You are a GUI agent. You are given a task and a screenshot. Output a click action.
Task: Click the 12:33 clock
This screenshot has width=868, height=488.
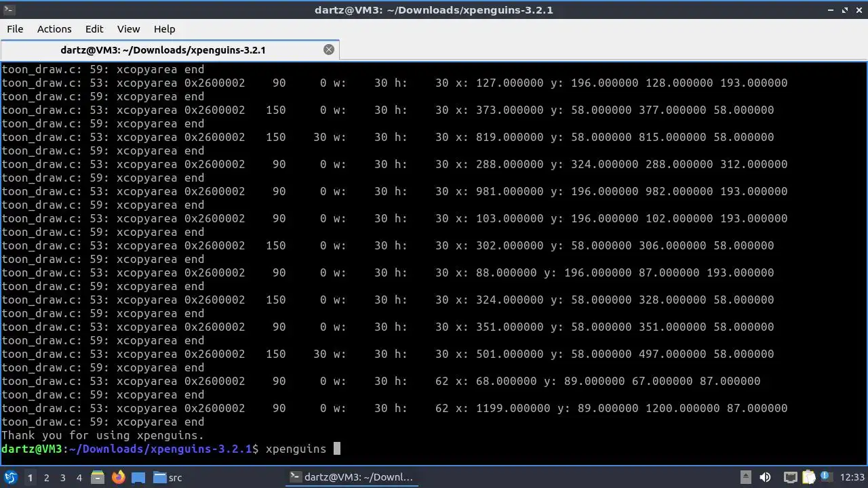pyautogui.click(x=852, y=477)
